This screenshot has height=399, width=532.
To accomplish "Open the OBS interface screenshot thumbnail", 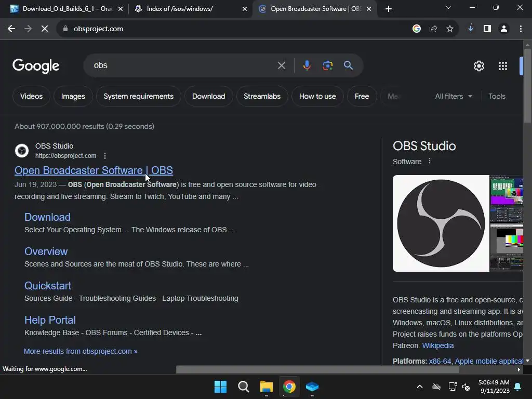I will 506,198.
